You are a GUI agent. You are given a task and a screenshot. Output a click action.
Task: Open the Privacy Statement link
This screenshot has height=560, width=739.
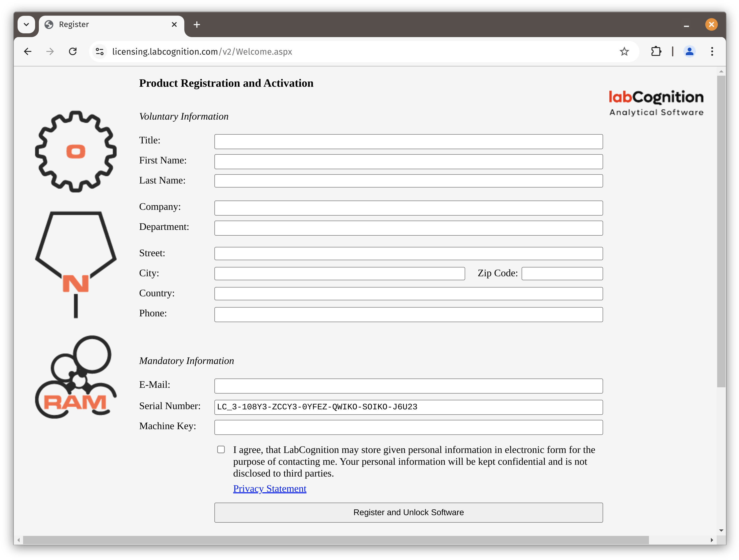(x=269, y=489)
